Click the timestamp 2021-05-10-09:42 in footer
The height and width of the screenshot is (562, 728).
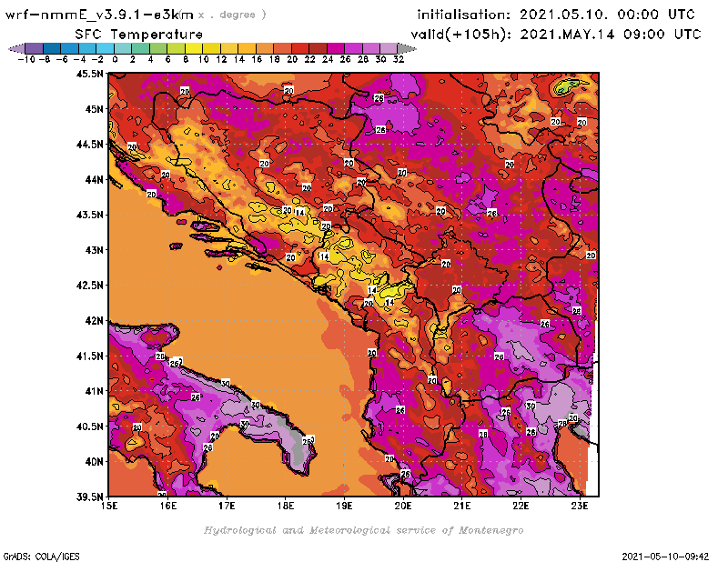(x=665, y=557)
